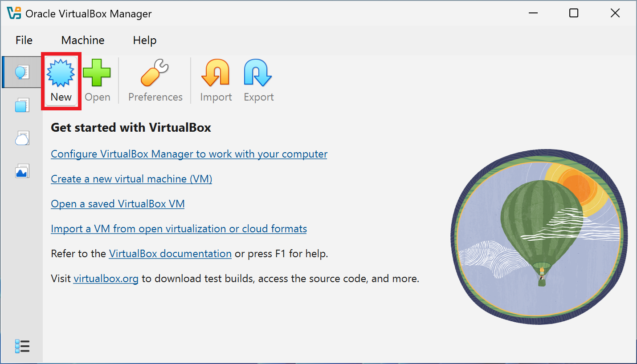Open the Activities section in the sidebar

click(x=22, y=171)
